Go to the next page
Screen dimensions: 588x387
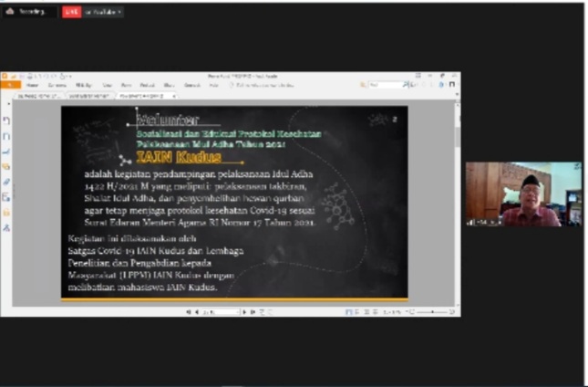pos(244,312)
